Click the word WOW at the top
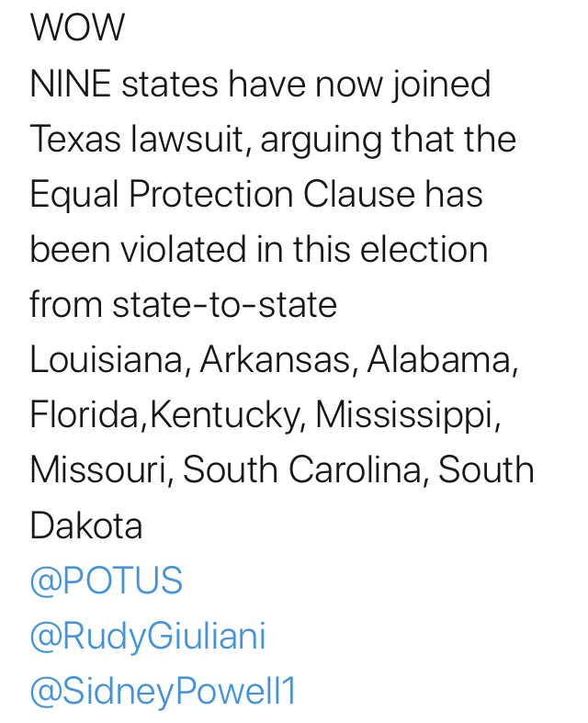 coord(77,28)
